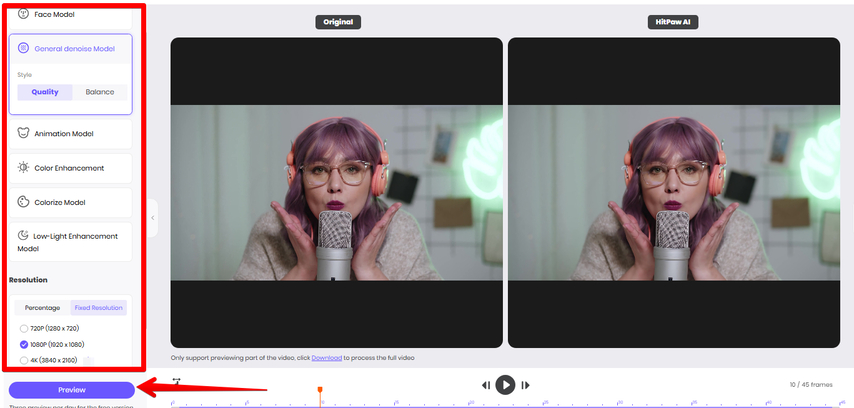
Task: Click the purple Preview button
Action: pyautogui.click(x=72, y=390)
